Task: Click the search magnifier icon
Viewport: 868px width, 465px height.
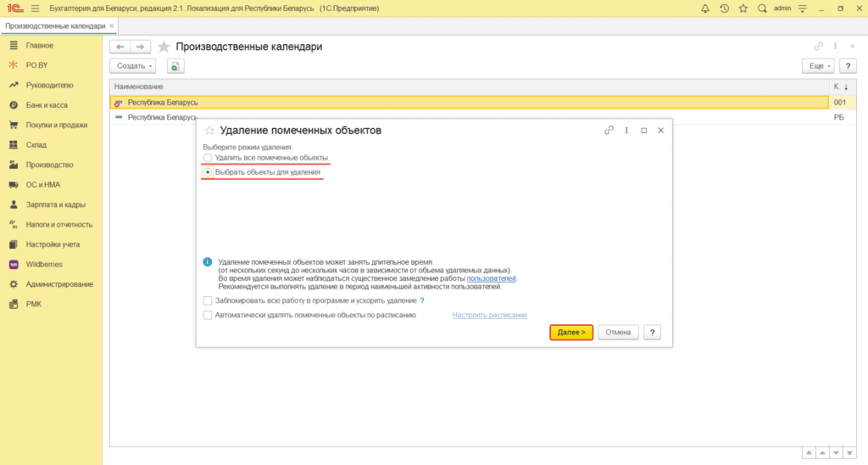Action: coord(762,8)
